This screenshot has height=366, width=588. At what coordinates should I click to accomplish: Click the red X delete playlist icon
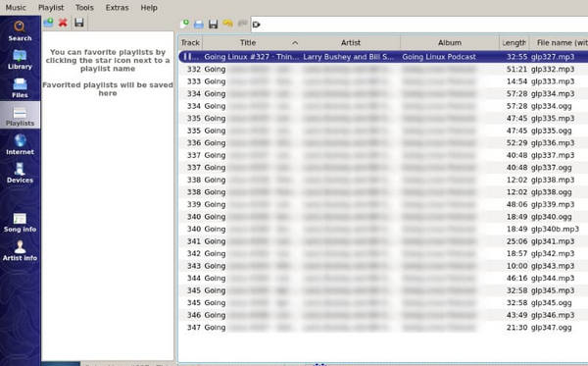pos(63,23)
